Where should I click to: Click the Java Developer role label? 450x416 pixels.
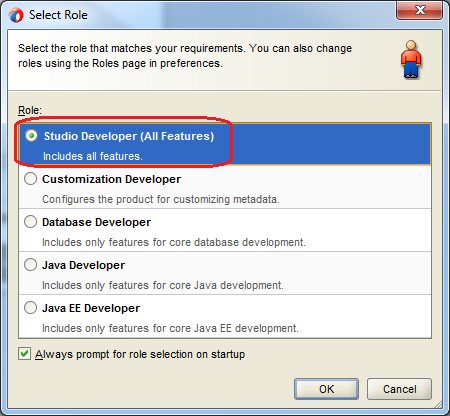pos(83,265)
